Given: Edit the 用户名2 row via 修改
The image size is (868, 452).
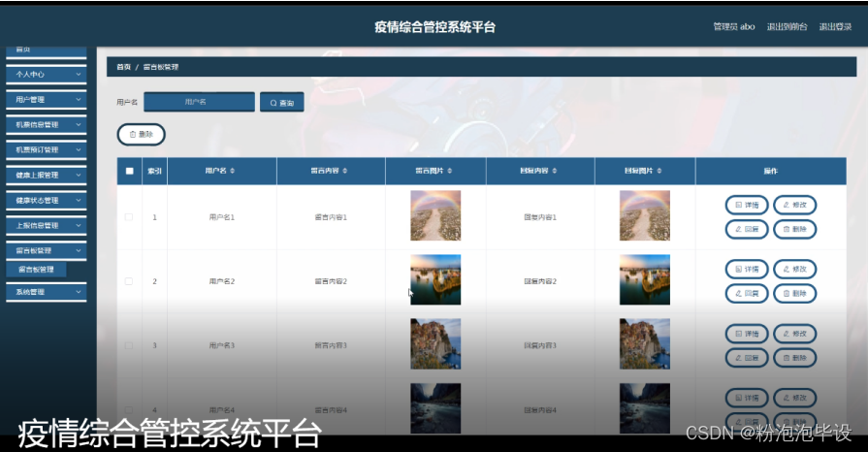Looking at the screenshot, I should pos(795,270).
